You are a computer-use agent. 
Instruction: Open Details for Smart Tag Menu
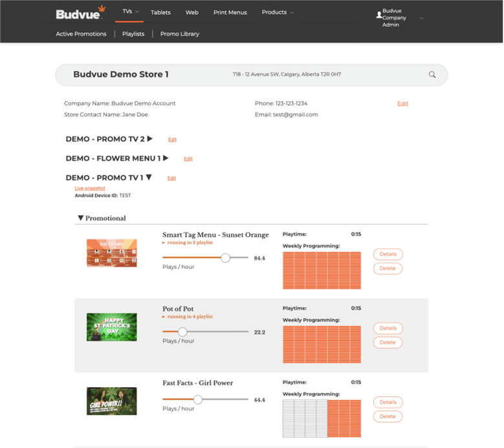pyautogui.click(x=388, y=254)
